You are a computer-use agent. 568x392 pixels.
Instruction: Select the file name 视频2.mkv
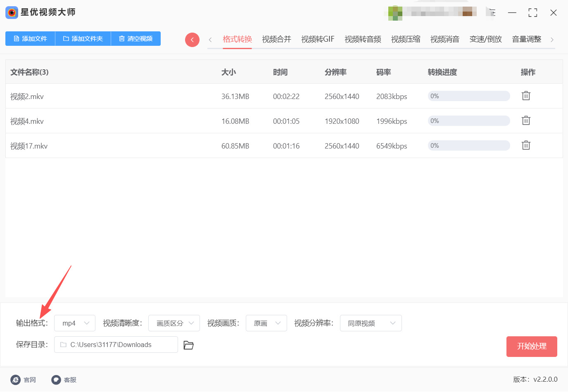click(27, 97)
